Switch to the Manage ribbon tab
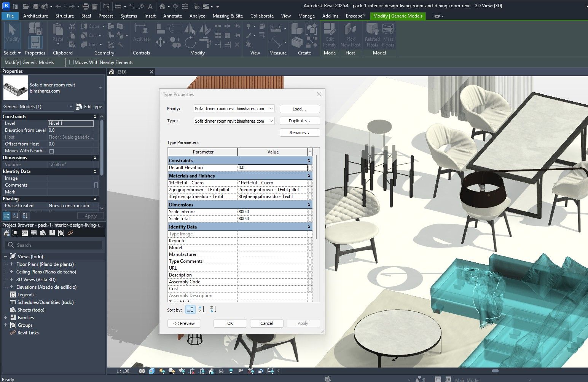This screenshot has width=588, height=382. click(x=306, y=16)
